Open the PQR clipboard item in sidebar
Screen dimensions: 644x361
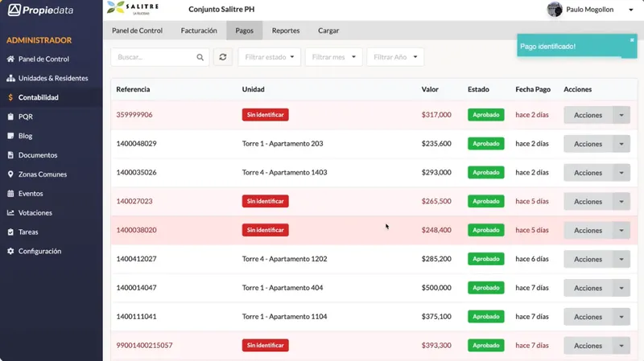pos(19,117)
